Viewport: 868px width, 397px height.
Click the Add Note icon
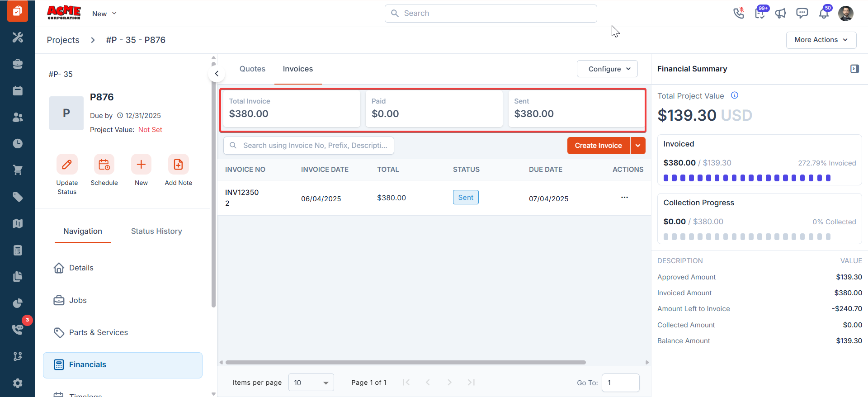pyautogui.click(x=178, y=164)
